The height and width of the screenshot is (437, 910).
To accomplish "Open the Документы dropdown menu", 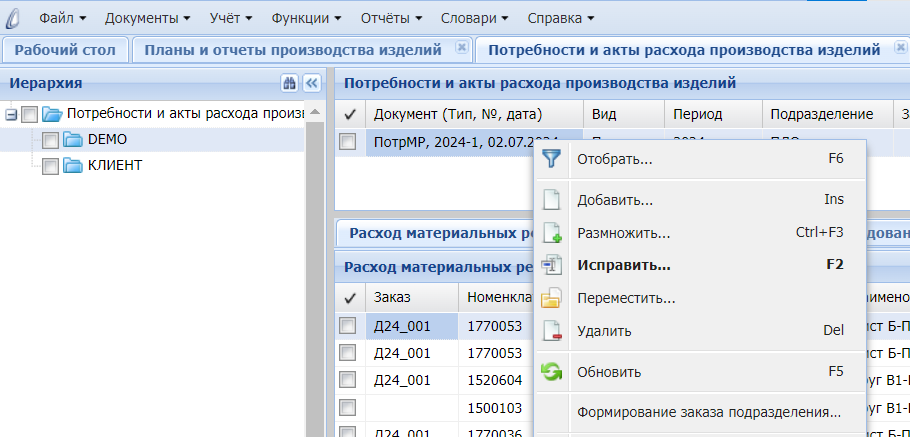I will point(147,18).
